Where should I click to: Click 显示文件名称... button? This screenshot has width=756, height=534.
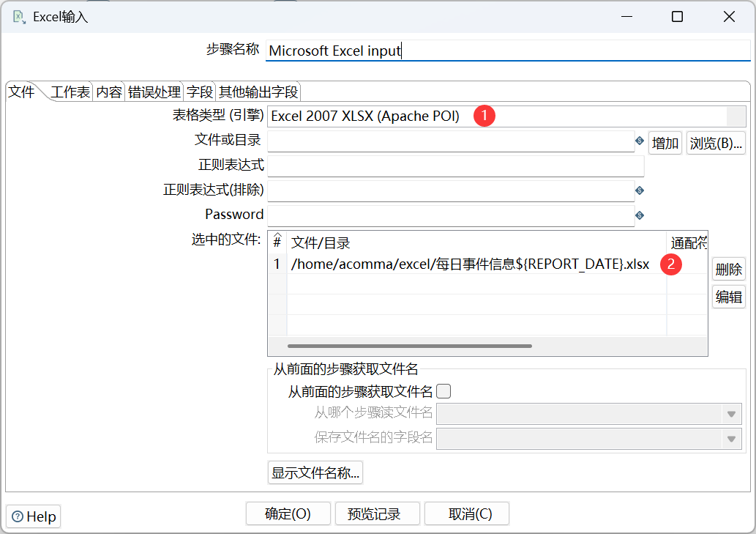pos(315,472)
